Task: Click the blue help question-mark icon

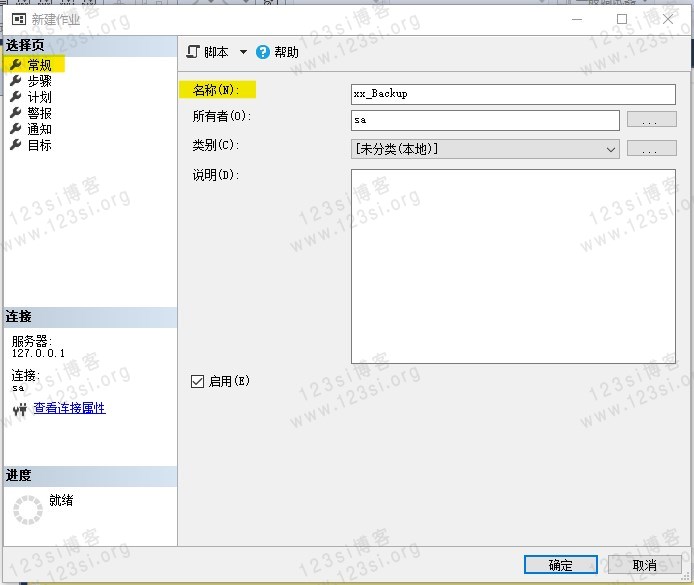Action: coord(262,52)
